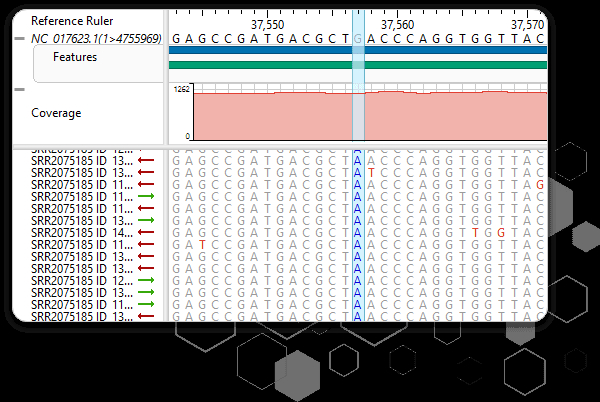Select the SRR2075185 ID 14... read label
Screen dimensions: 600x402
82,233
